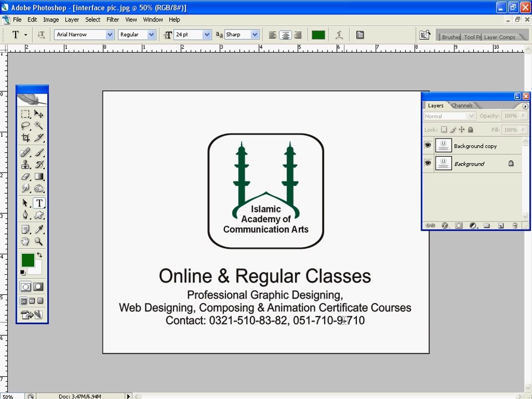Right align the text

[x=298, y=34]
